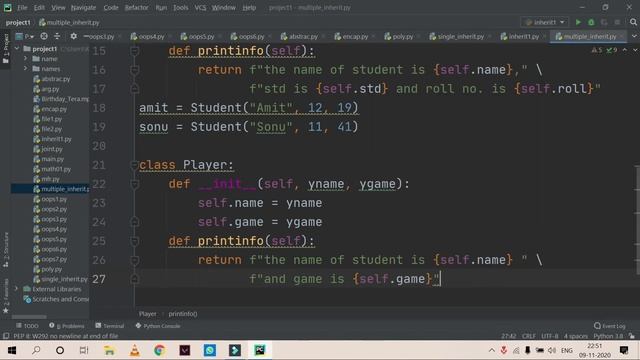Click the editor vertical scrollbar

637,219
